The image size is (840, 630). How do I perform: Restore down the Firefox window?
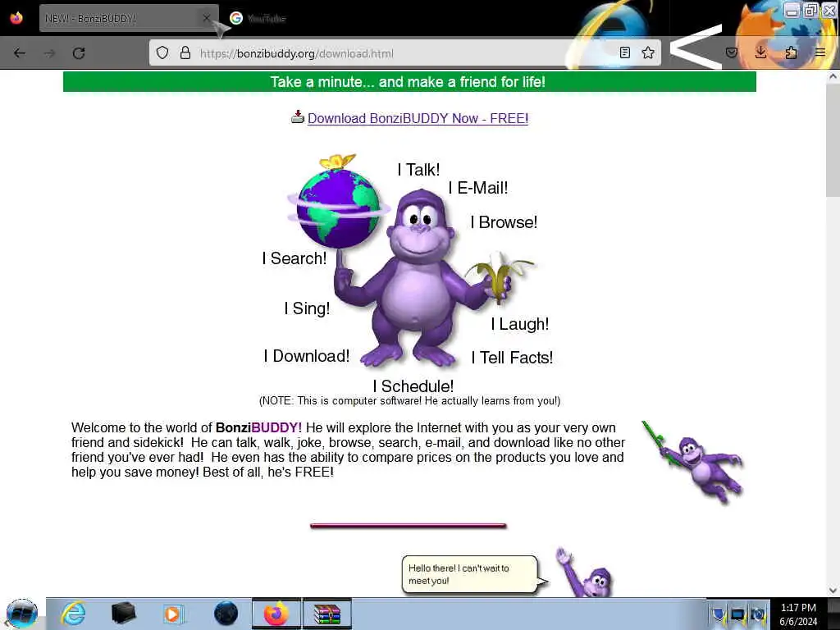[811, 10]
